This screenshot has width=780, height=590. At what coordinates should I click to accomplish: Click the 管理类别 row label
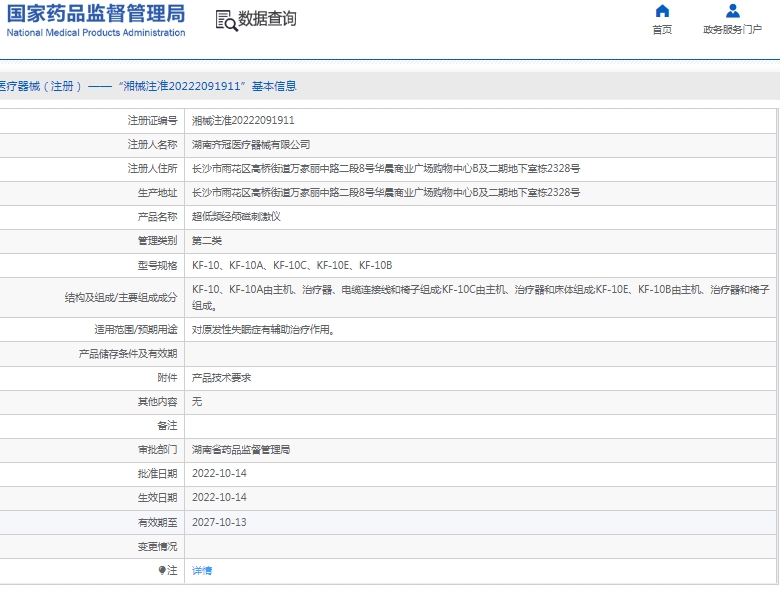click(157, 241)
